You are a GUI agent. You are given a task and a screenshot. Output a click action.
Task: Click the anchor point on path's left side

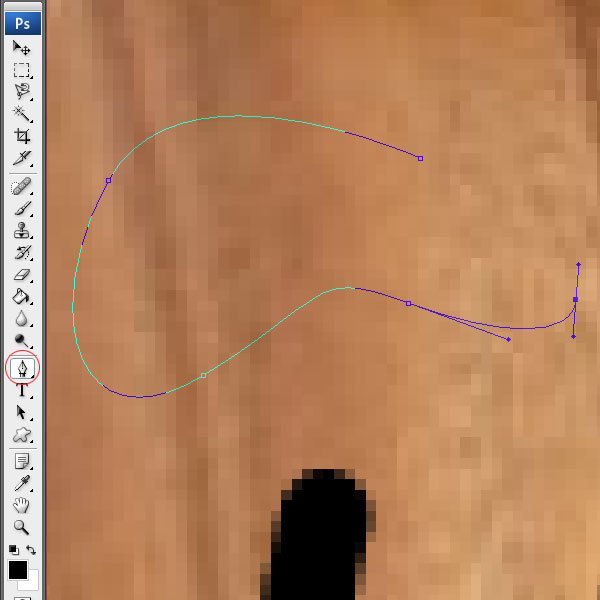click(x=109, y=180)
